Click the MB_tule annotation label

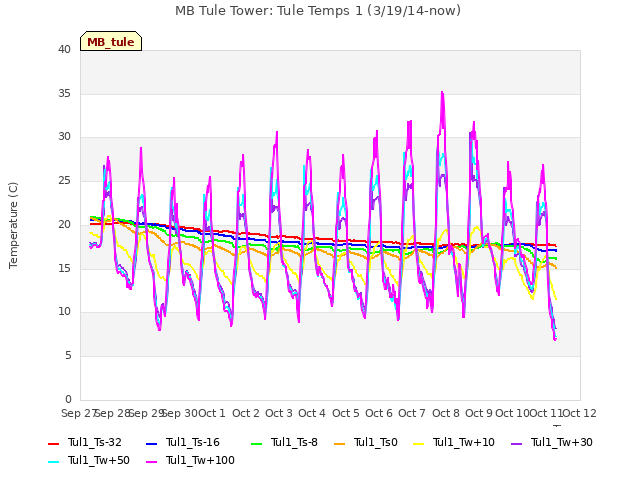click(x=111, y=41)
